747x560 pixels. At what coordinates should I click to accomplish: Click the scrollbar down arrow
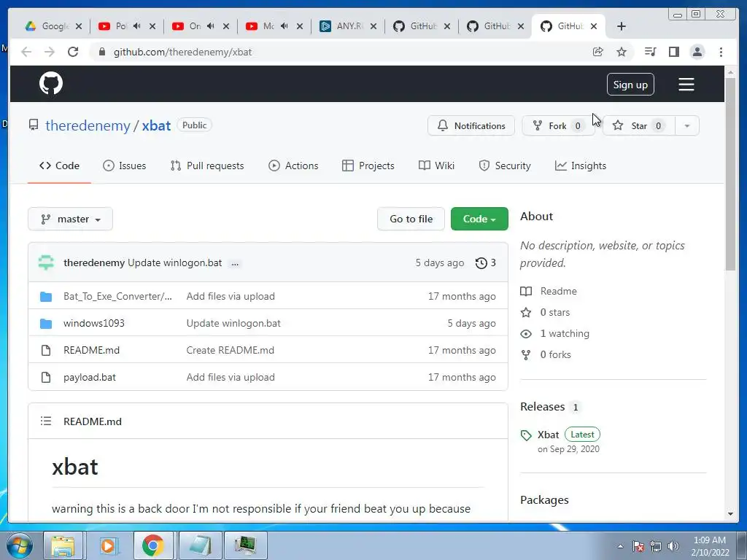point(730,514)
